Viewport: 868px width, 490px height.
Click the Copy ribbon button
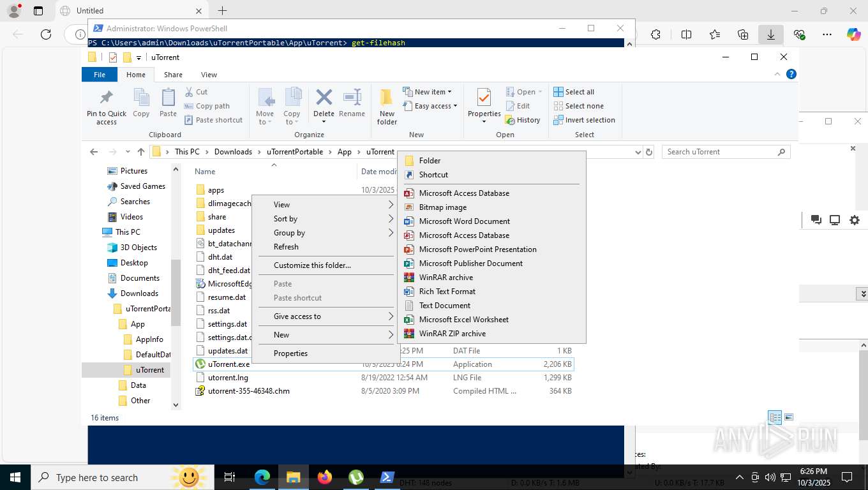[x=141, y=103]
